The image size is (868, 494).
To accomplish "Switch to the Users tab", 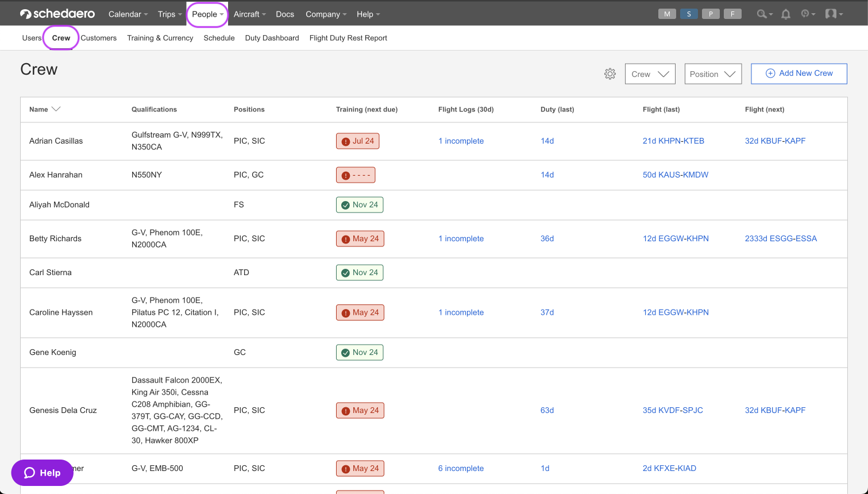I will click(x=32, y=38).
